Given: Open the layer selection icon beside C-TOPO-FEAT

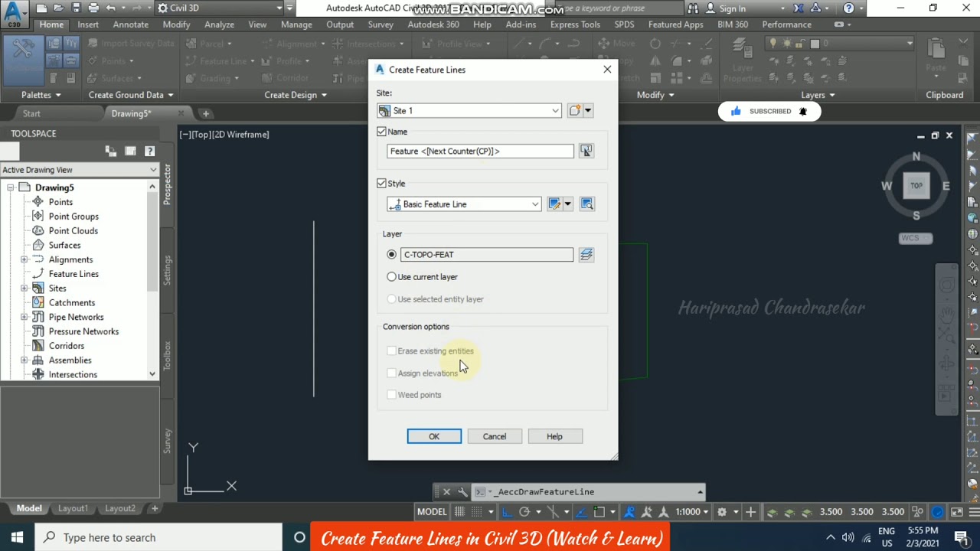Looking at the screenshot, I should pyautogui.click(x=586, y=254).
